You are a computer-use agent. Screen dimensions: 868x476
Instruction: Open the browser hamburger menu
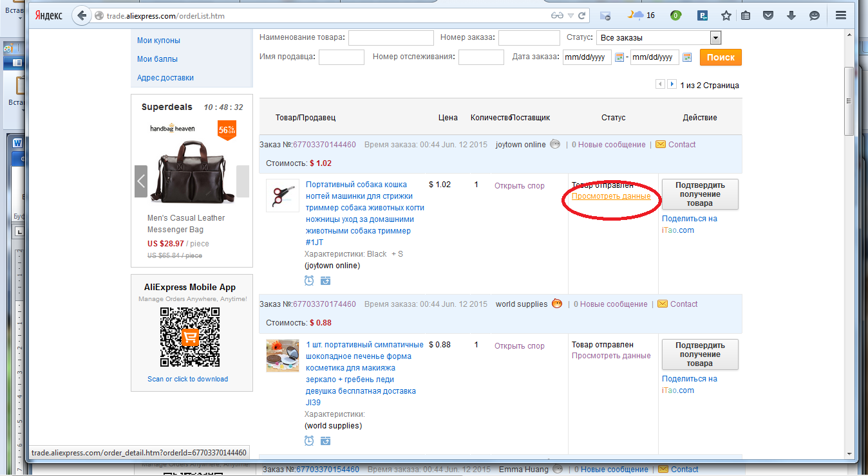(x=841, y=15)
